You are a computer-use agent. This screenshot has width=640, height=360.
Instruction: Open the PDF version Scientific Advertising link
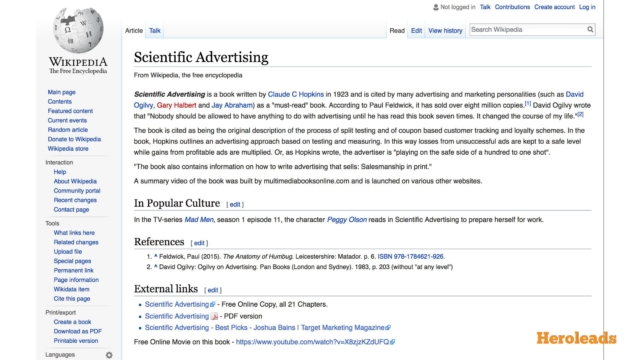[x=177, y=316]
